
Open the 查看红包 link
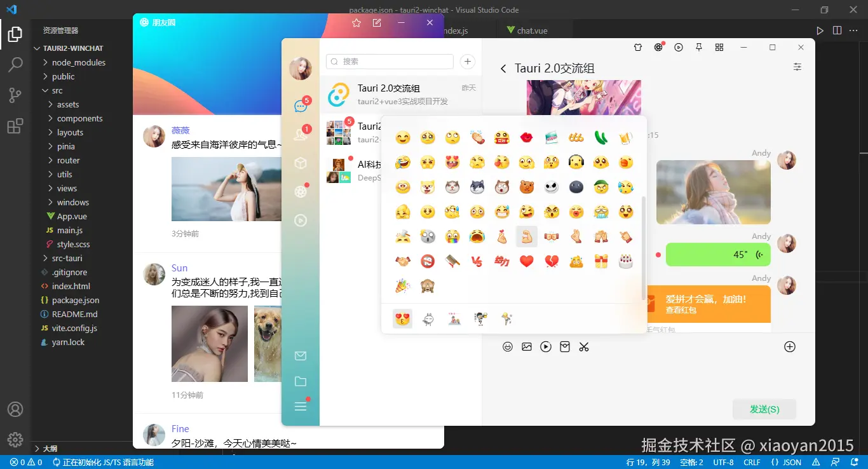pos(681,310)
